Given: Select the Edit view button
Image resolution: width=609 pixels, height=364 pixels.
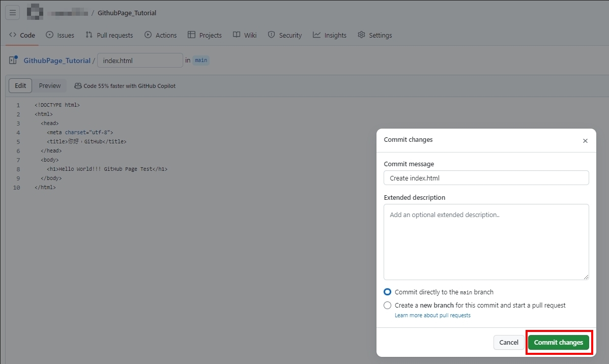Looking at the screenshot, I should pos(20,86).
